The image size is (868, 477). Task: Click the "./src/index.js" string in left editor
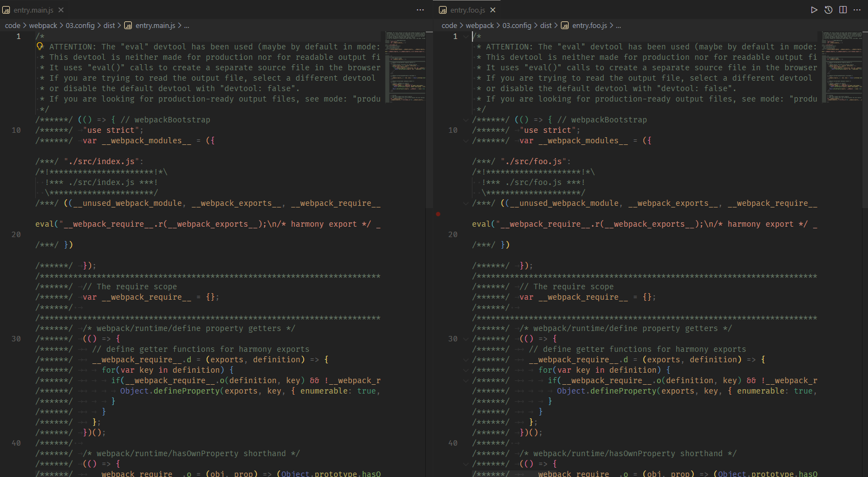pyautogui.click(x=101, y=161)
